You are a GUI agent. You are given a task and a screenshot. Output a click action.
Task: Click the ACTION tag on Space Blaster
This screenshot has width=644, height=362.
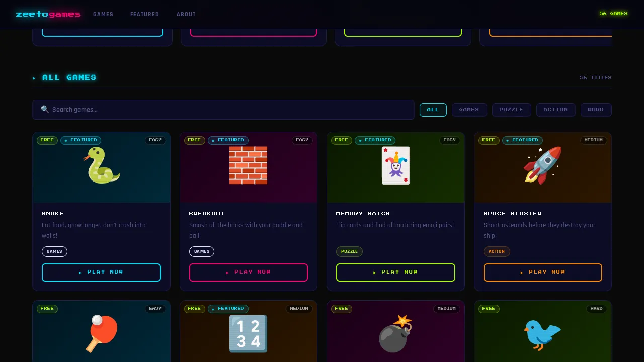point(497,251)
